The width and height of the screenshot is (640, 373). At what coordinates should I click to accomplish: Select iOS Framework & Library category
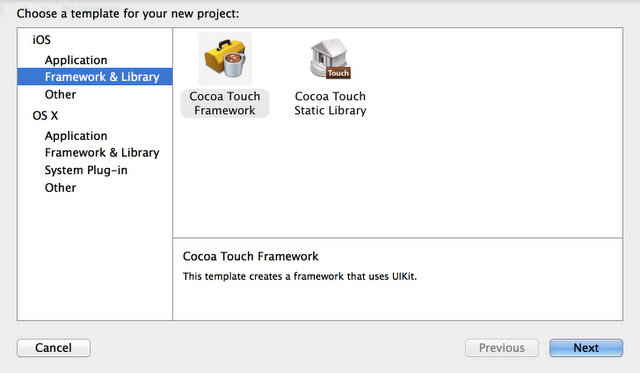tap(95, 77)
